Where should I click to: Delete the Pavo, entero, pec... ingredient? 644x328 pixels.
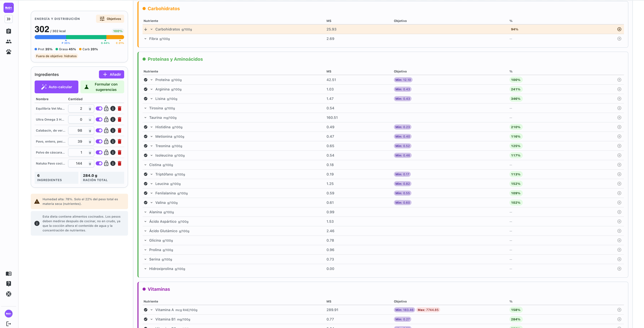(x=119, y=141)
